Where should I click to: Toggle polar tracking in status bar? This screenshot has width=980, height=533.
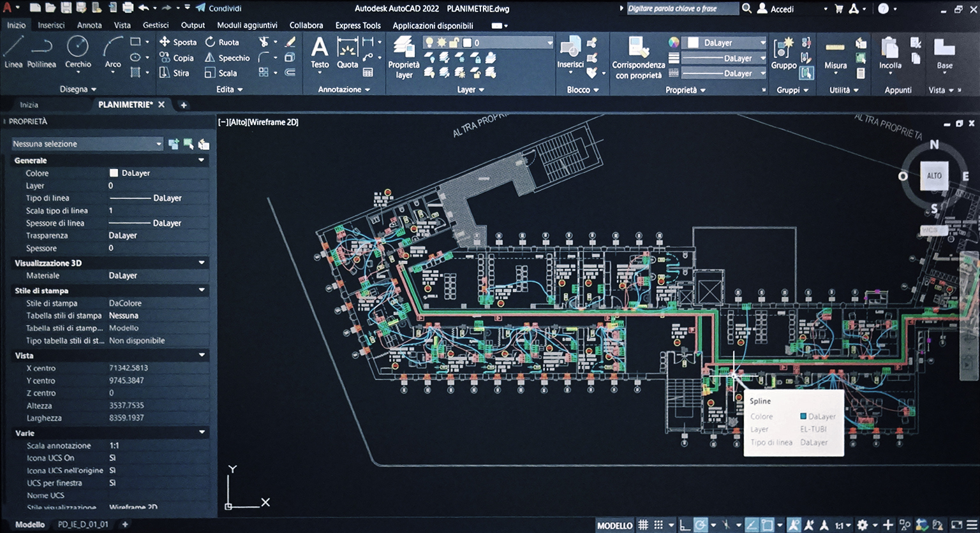(701, 525)
